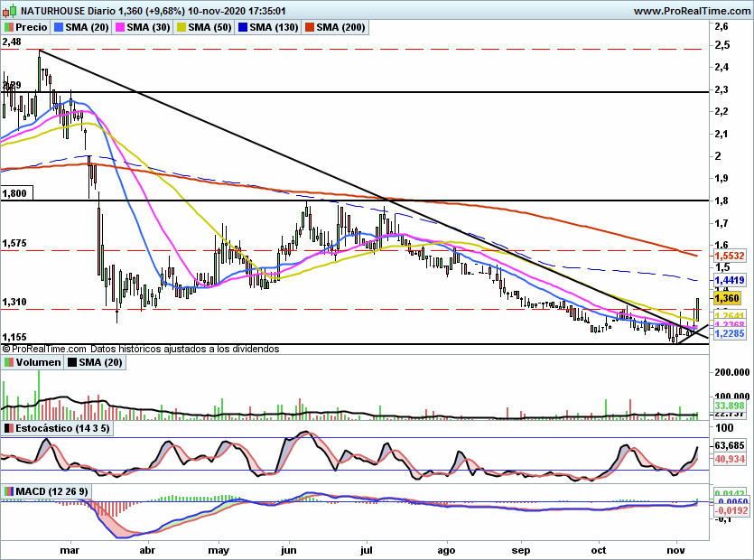Click the stochastic value tag 63,685
Image resolution: width=754 pixels, height=560 pixels.
(730, 445)
